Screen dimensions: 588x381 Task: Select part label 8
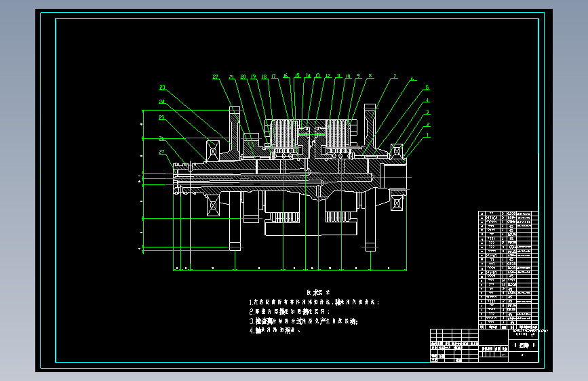(370, 76)
